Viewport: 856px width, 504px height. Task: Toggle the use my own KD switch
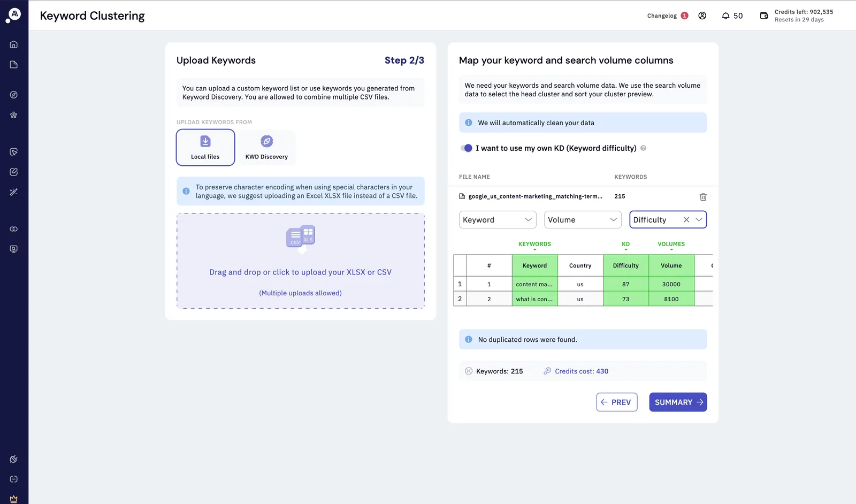(467, 148)
